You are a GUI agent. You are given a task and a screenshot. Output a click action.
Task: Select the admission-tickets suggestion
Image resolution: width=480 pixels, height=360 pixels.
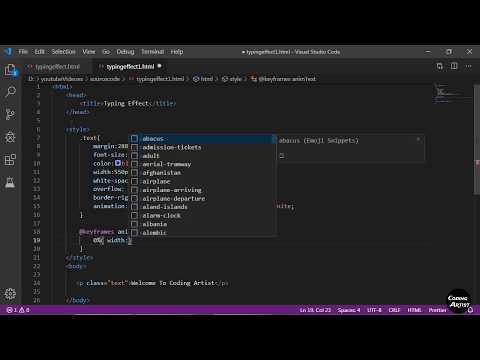[x=202, y=147]
